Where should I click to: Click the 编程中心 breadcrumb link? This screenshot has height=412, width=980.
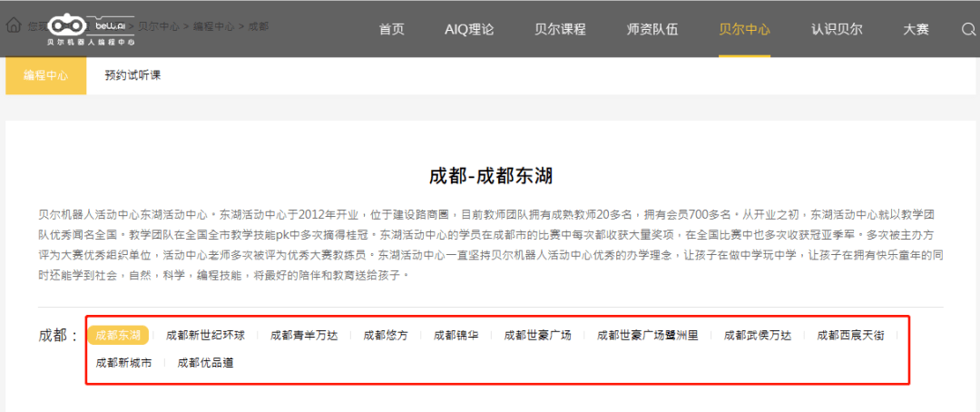click(x=214, y=26)
